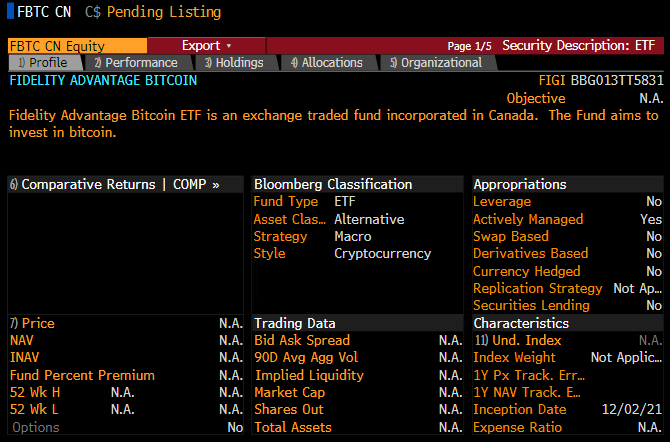Image resolution: width=670 pixels, height=442 pixels.
Task: Select the Derivatives Based label
Action: coord(530,253)
